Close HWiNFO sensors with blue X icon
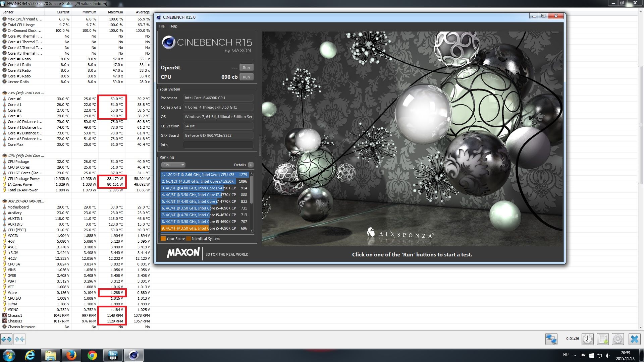 634,339
